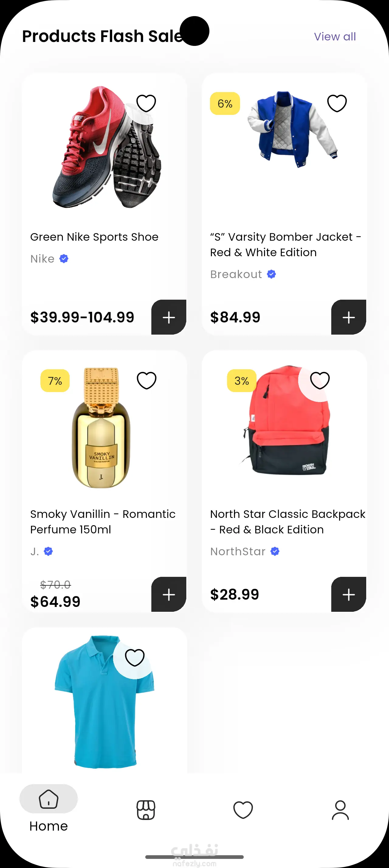The height and width of the screenshot is (868, 389).
Task: Tap the blue polo shirt image
Action: coord(101,704)
